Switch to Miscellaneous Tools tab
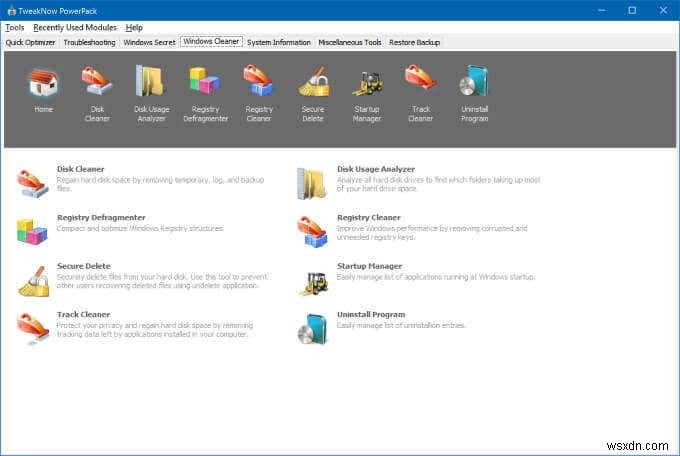 click(350, 43)
